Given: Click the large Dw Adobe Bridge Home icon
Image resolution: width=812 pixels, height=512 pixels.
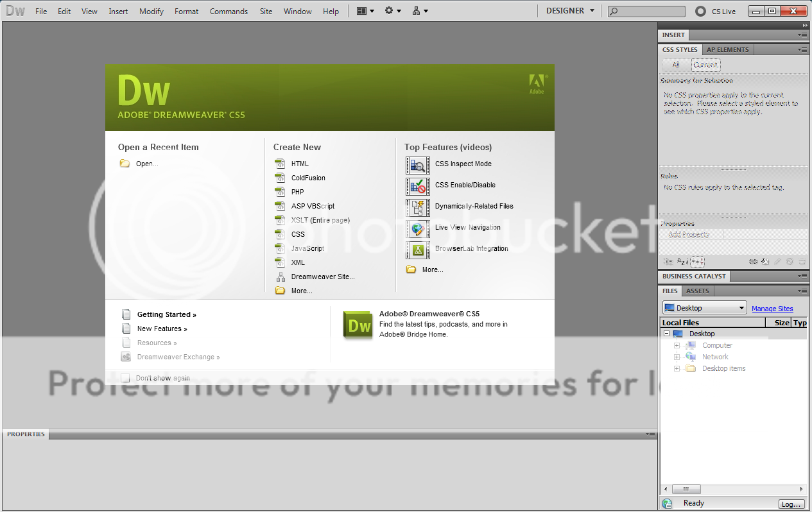Looking at the screenshot, I should point(358,326).
